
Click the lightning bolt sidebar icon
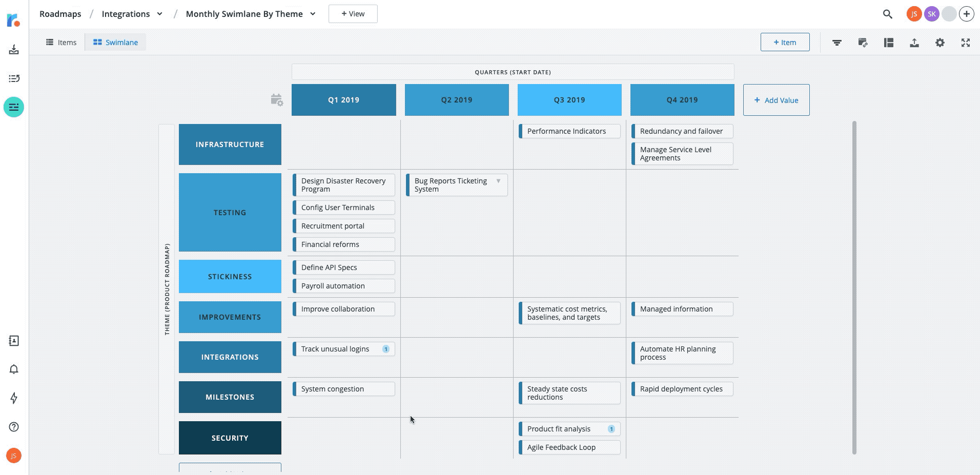coord(14,398)
